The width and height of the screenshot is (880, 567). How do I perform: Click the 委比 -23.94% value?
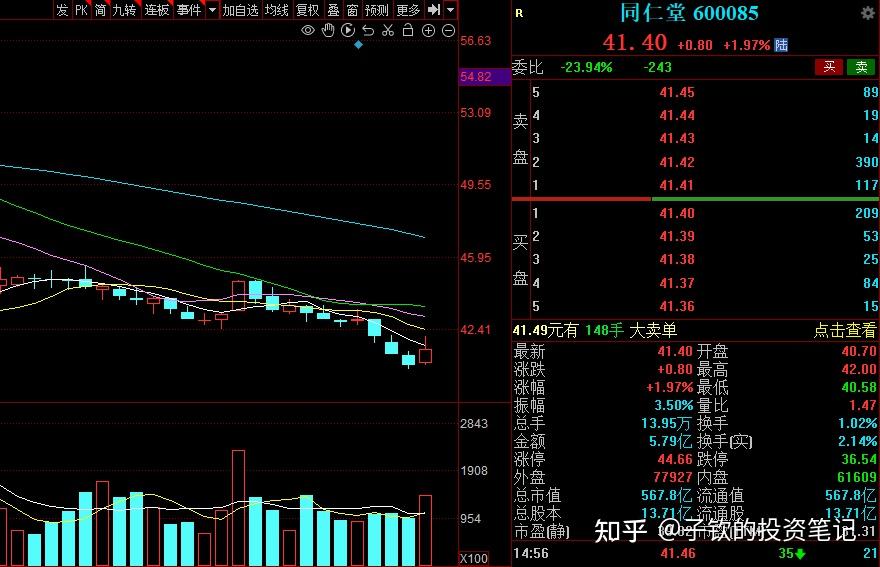coord(586,67)
